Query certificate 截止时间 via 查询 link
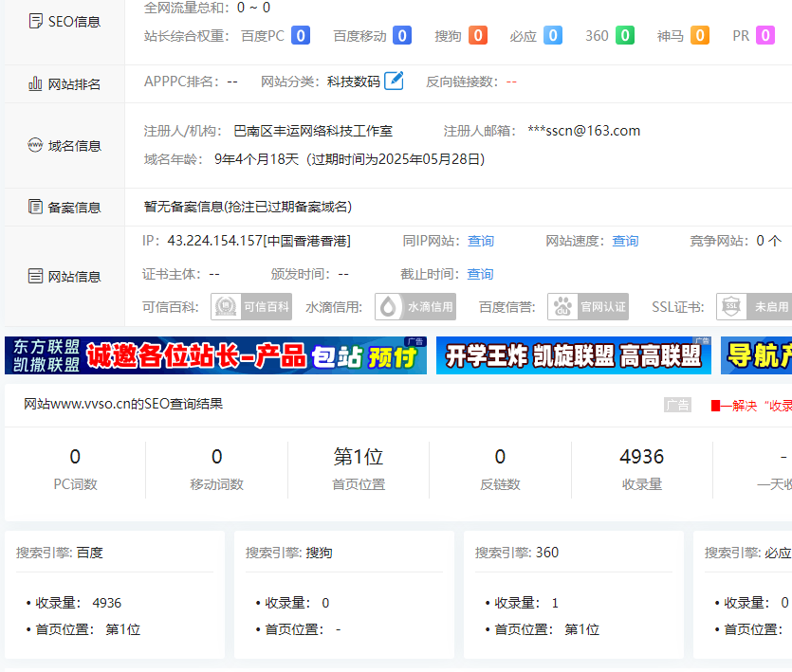 point(480,274)
